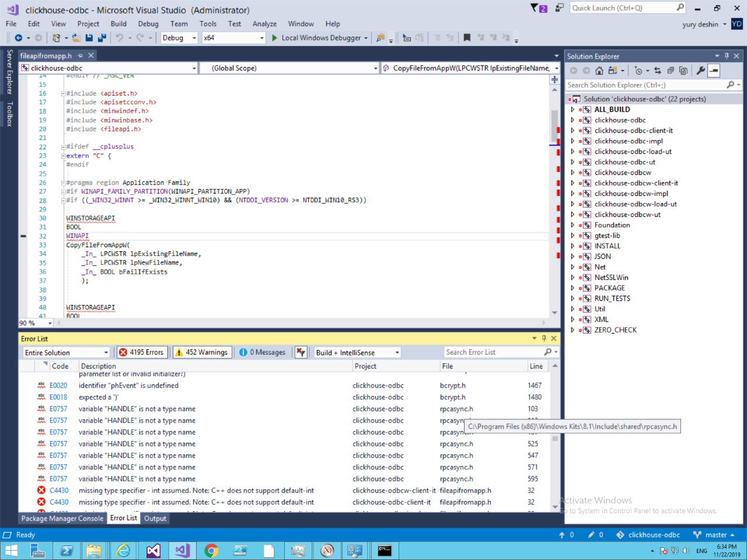This screenshot has height=560, width=747.
Task: Sort error list by Line column
Action: pos(536,366)
